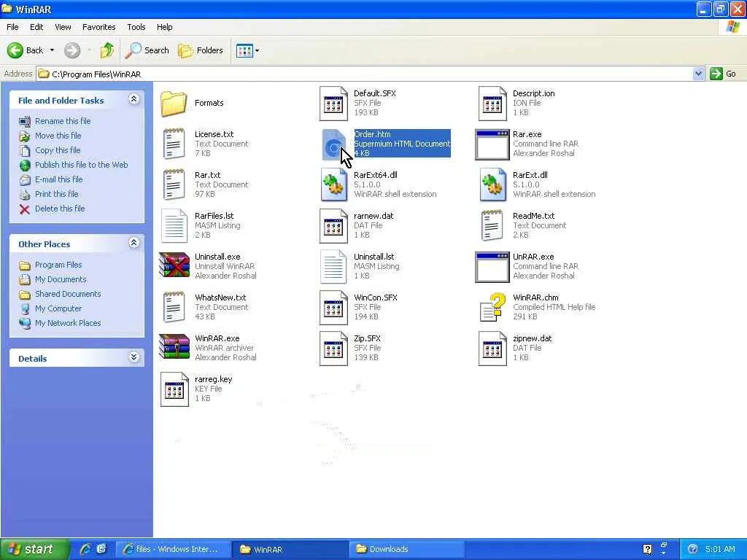Image resolution: width=747 pixels, height=560 pixels.
Task: Switch to Downloads taskbar window
Action: pos(406,550)
